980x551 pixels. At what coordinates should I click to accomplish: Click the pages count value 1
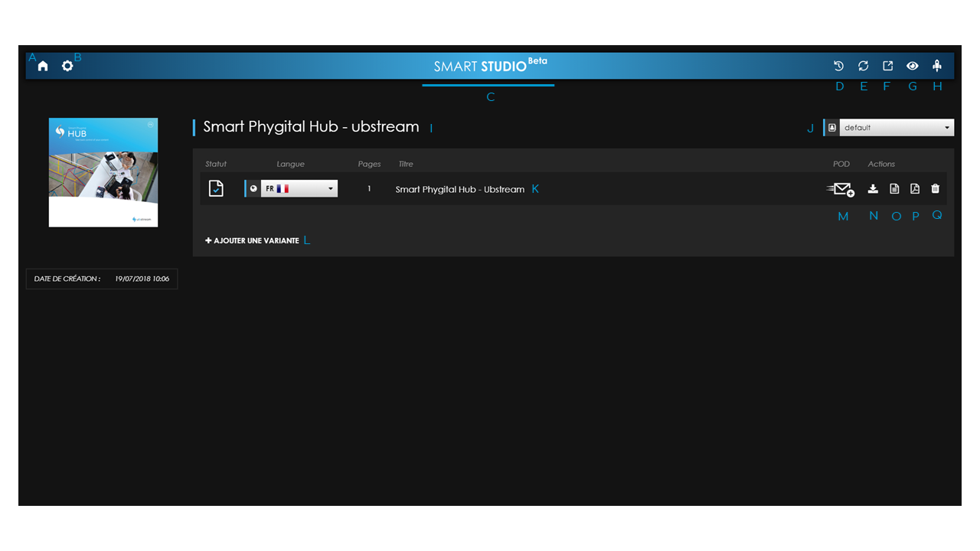coord(369,189)
